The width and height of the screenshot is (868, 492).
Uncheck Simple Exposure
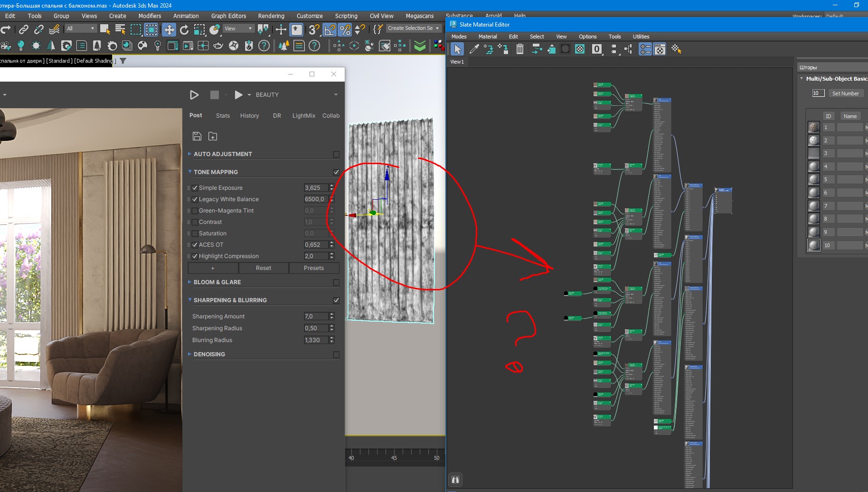pos(195,188)
